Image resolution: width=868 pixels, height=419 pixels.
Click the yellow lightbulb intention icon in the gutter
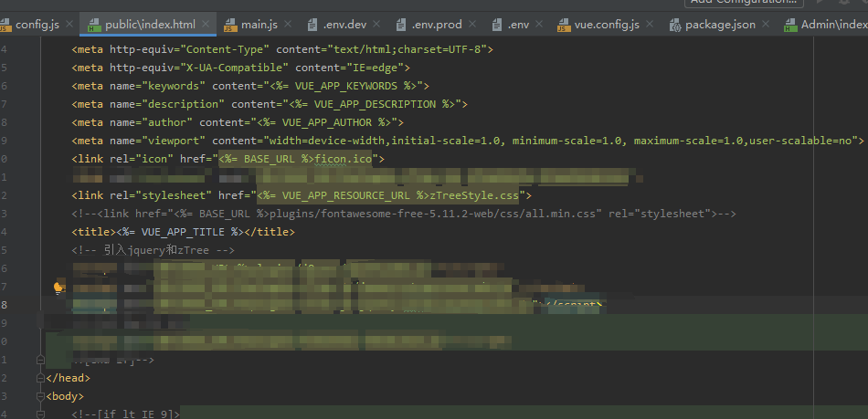pos(58,288)
